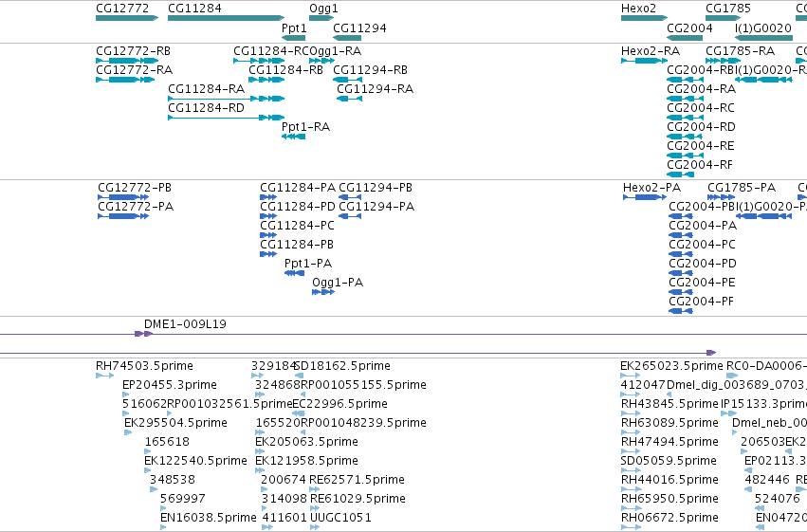Viewport: 807px width, 532px height.
Task: Select the CG2004 gene glyph
Action: [685, 38]
